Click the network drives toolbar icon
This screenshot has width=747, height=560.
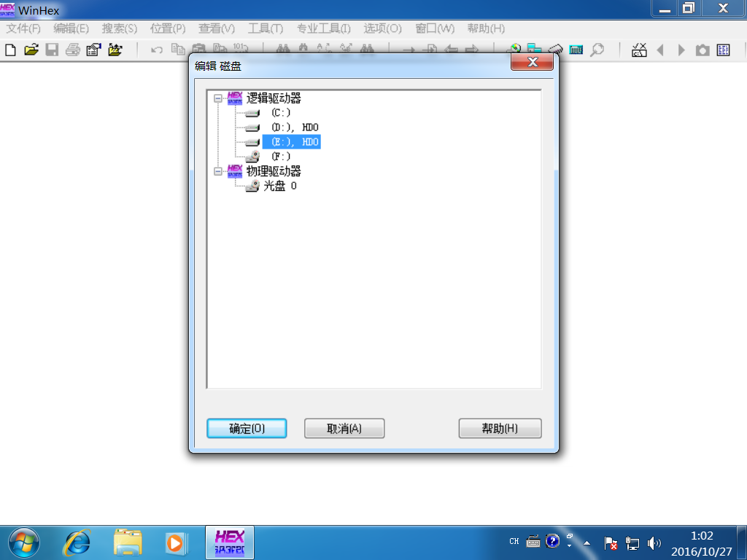[x=534, y=48]
